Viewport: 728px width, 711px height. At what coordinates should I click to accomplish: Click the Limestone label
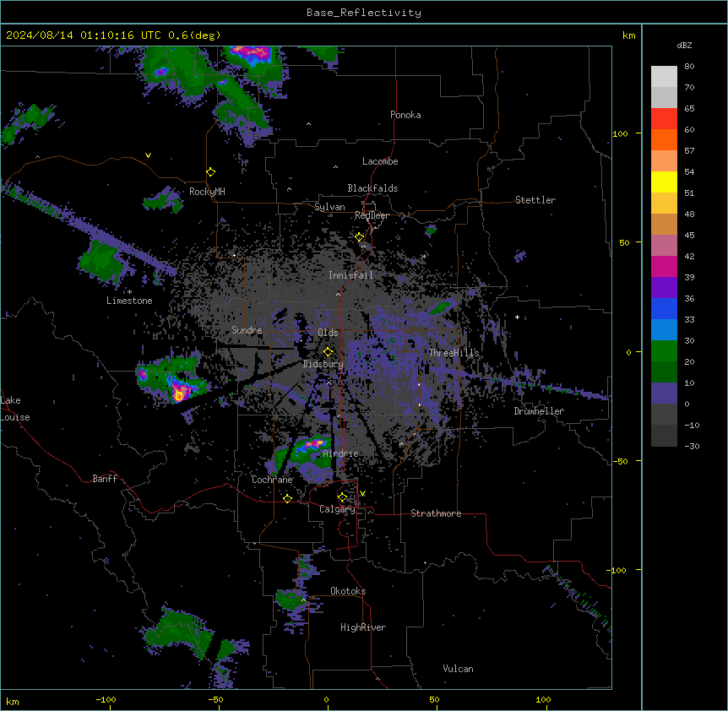click(129, 301)
